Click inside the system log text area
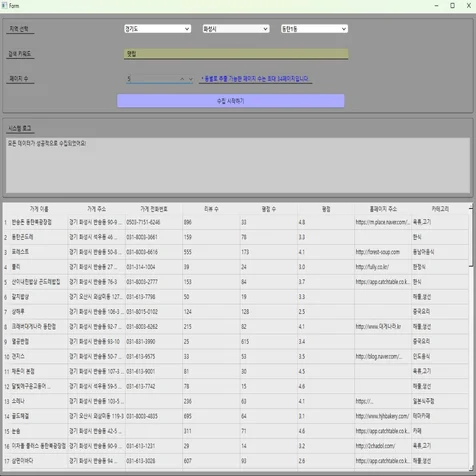This screenshot has width=476, height=476. click(x=238, y=165)
